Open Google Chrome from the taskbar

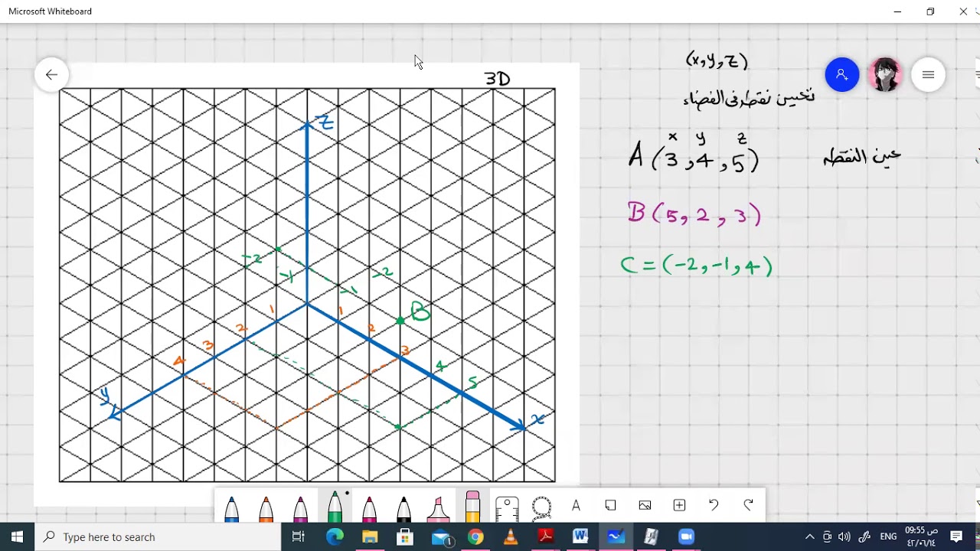coord(475,536)
